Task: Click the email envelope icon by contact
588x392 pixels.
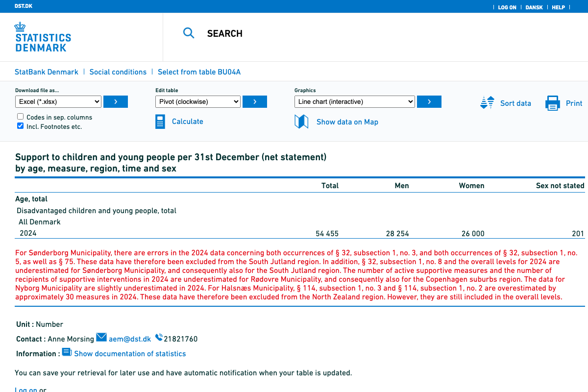Action: click(101, 337)
